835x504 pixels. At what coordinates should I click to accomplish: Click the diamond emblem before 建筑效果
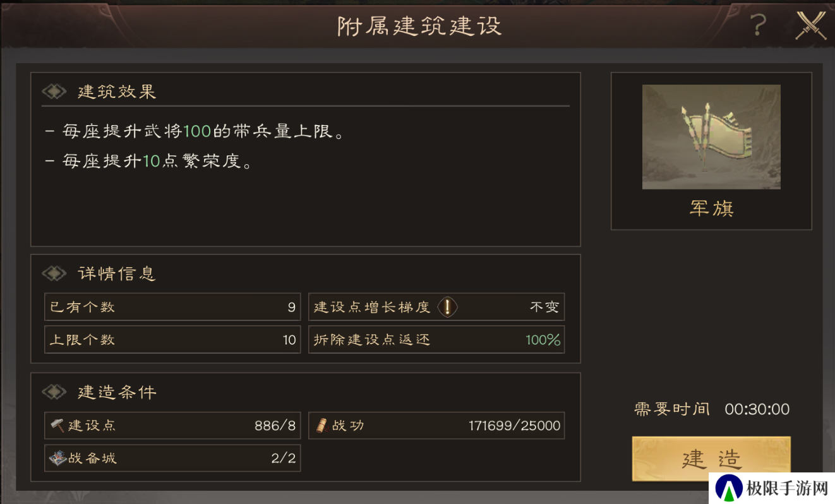[x=54, y=92]
